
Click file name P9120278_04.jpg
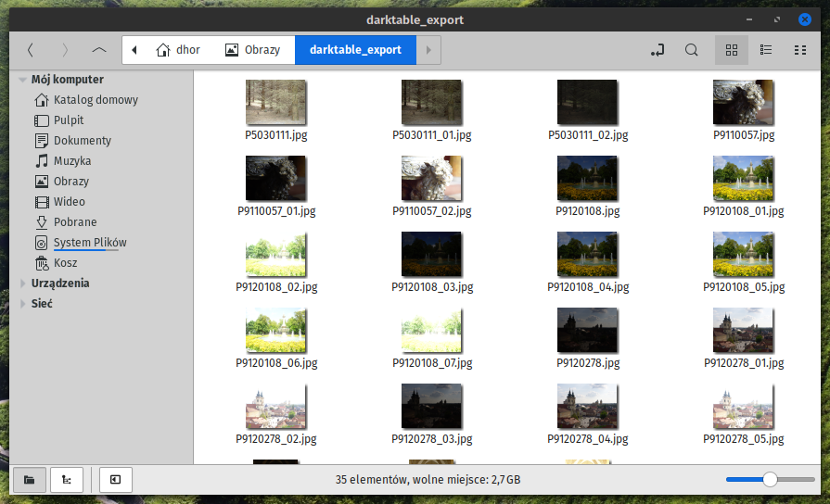point(588,439)
